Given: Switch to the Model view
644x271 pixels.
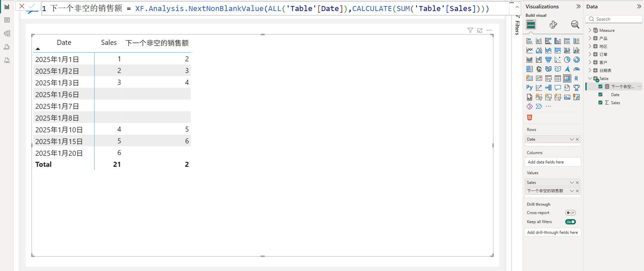Looking at the screenshot, I should tap(7, 33).
